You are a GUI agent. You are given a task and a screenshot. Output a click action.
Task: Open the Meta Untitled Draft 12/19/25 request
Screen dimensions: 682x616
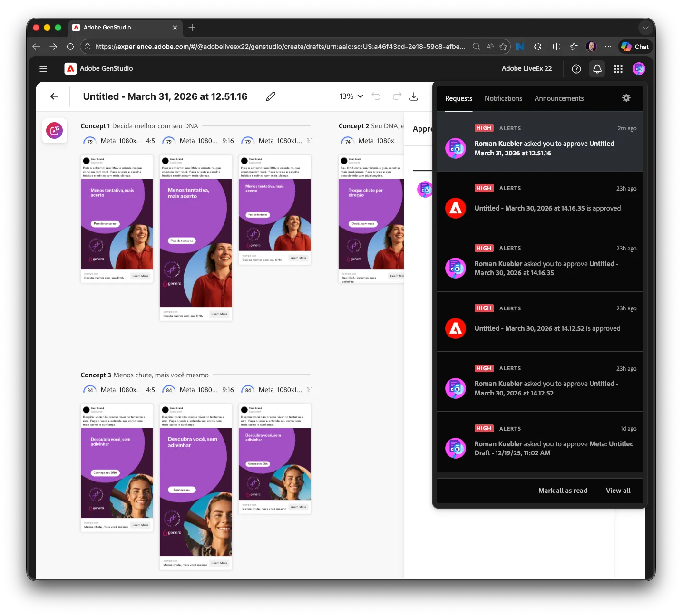[540, 442]
